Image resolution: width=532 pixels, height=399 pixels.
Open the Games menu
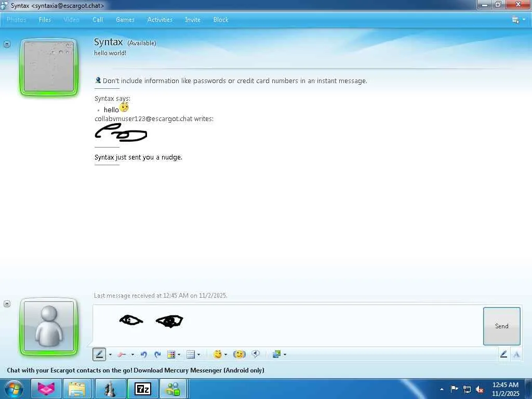pos(125,20)
